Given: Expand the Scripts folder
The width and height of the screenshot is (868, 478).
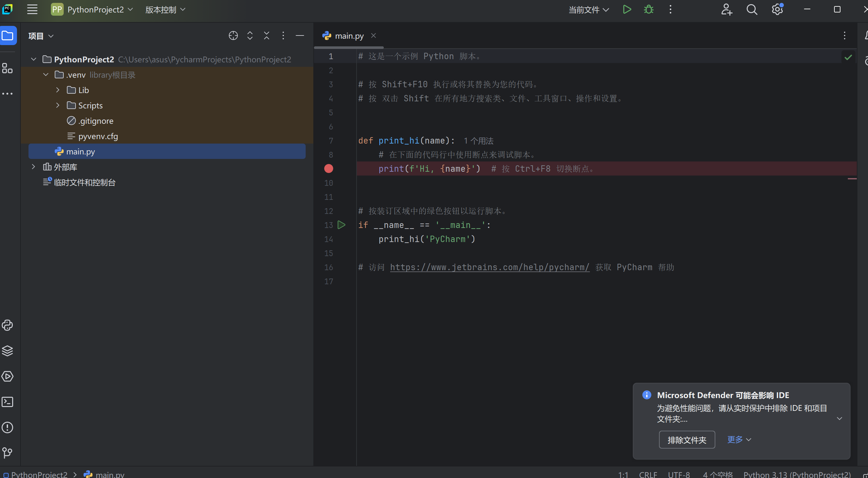Looking at the screenshot, I should pos(58,106).
